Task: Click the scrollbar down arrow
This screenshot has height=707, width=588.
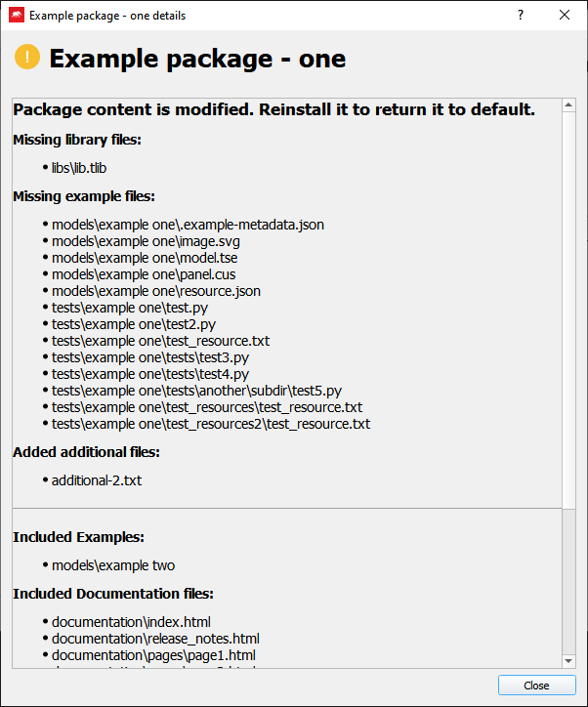Action: [568, 661]
